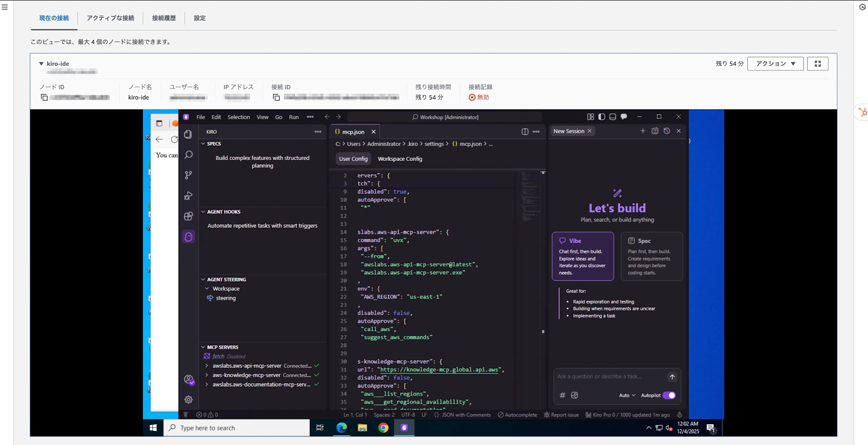Click the Extensions icon in the sidebar
868x445 pixels.
(x=188, y=215)
